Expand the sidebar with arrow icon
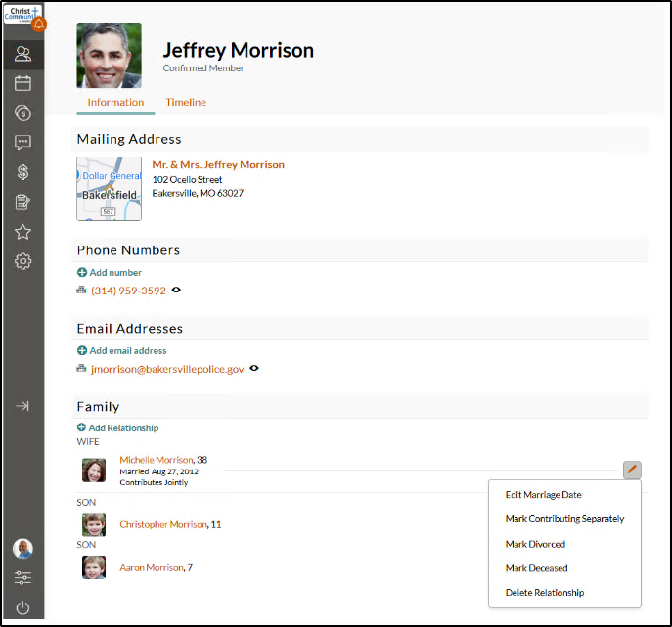672x627 pixels. [x=23, y=406]
